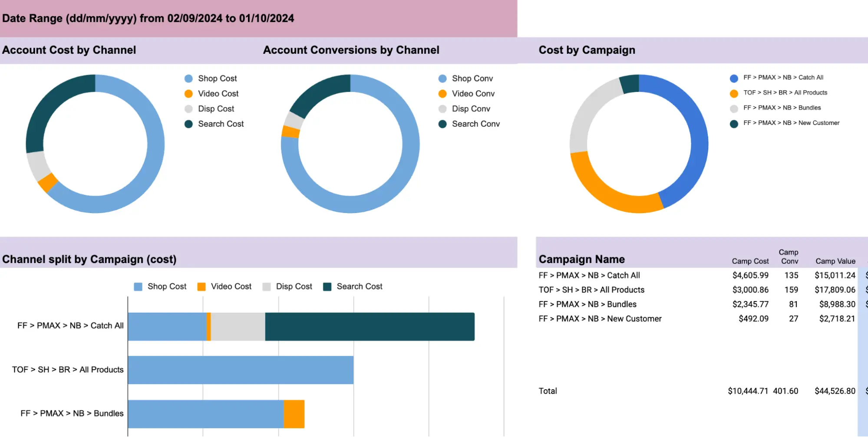Select the orange Video Cost segment of Bundles bar
Screen dimensions: 868x437
[294, 414]
